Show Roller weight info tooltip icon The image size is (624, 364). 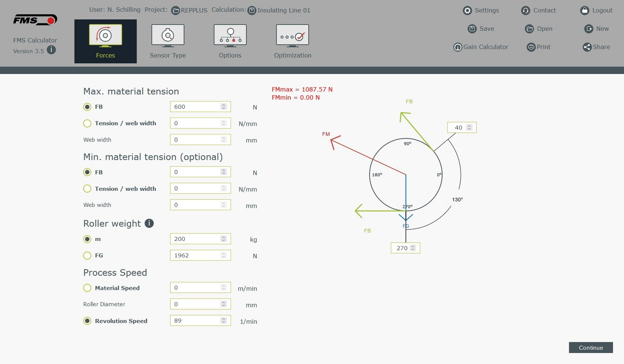[149, 223]
